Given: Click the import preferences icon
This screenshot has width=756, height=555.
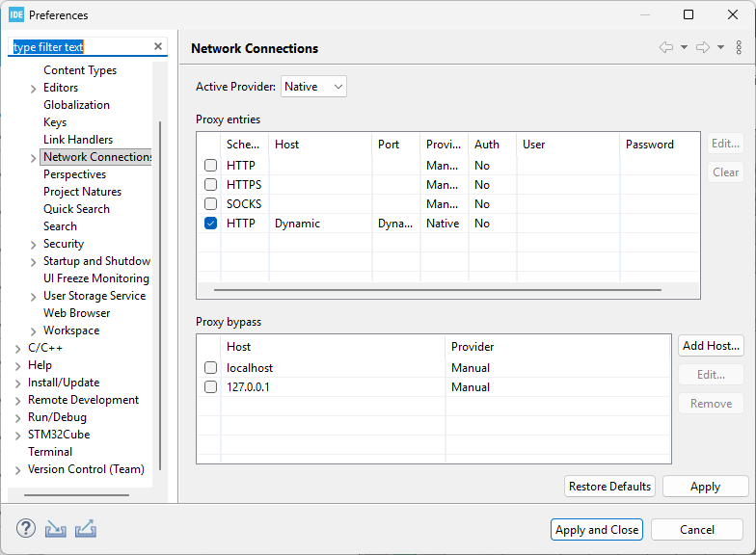Looking at the screenshot, I should [56, 529].
